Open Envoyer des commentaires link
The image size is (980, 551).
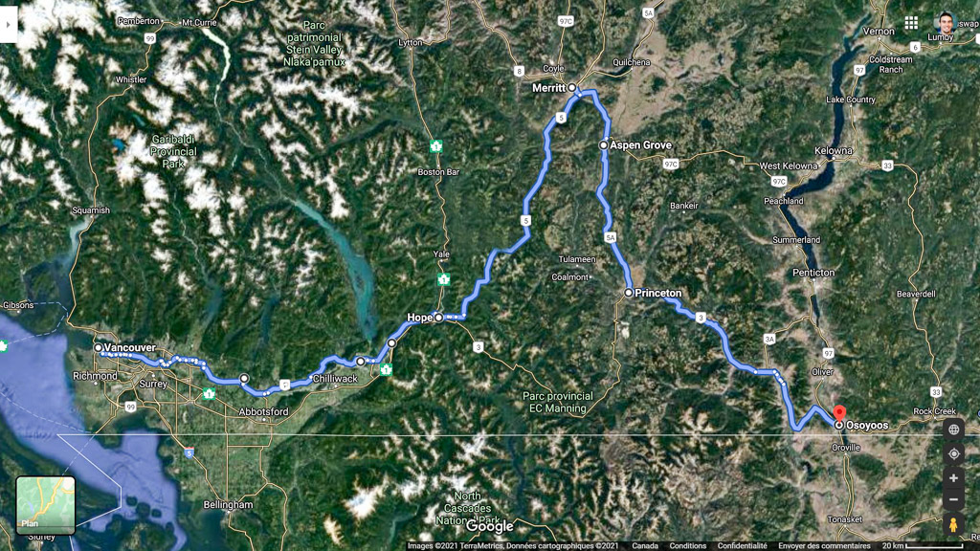[x=824, y=546]
